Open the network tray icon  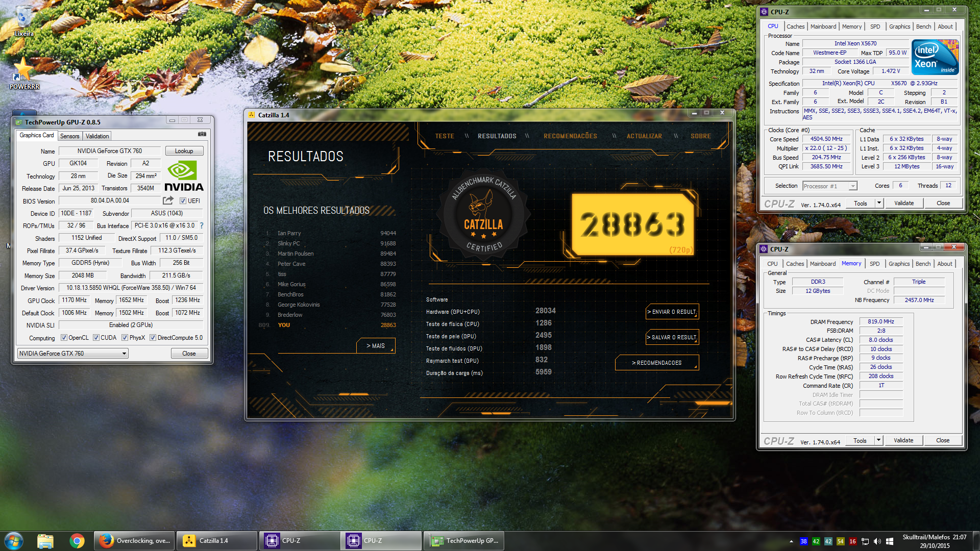coord(865,541)
